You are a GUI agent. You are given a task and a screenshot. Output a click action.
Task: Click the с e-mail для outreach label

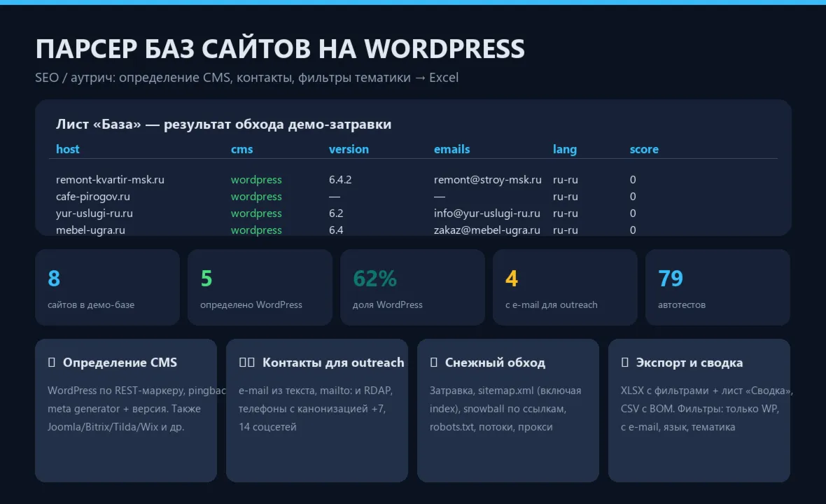pyautogui.click(x=551, y=305)
